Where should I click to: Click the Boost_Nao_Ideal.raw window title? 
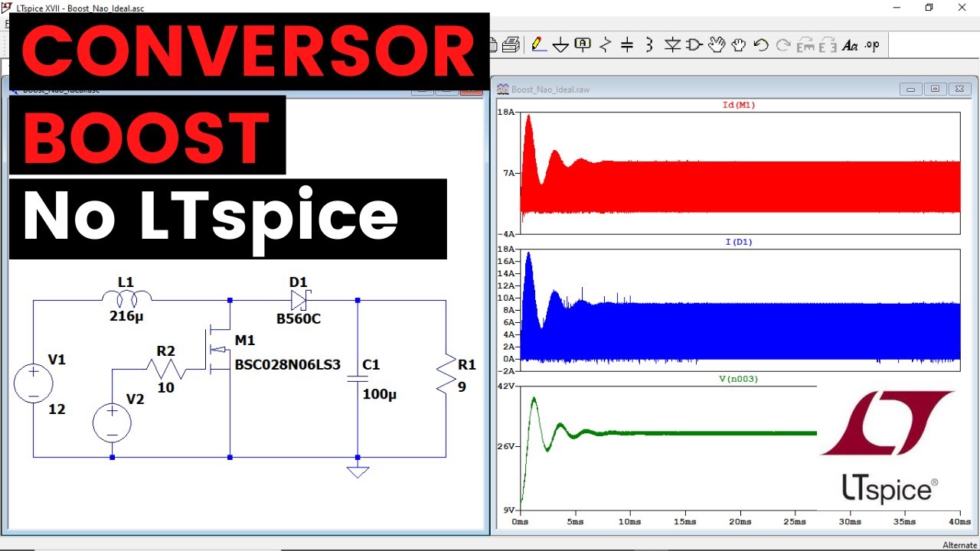pos(550,90)
